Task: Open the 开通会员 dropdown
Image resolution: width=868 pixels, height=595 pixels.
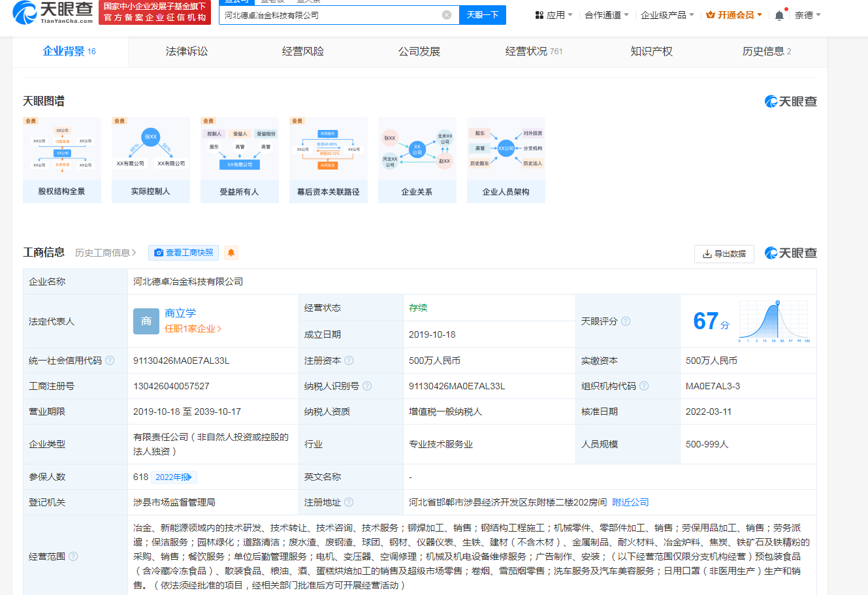Action: click(734, 15)
